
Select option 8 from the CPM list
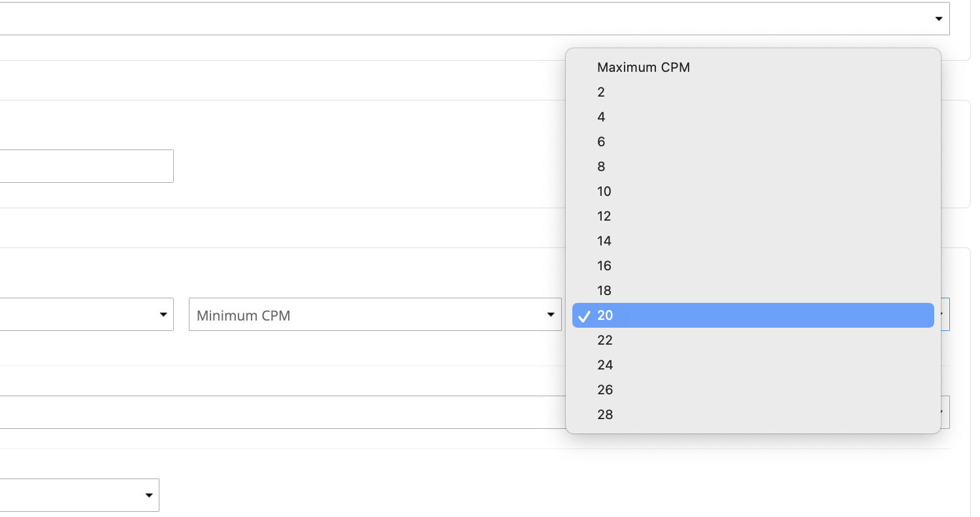601,166
